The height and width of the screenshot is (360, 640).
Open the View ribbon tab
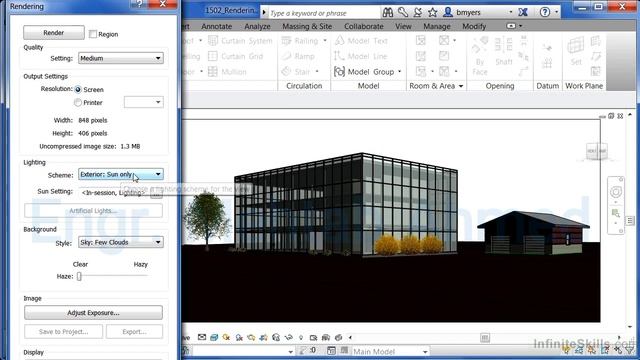coord(403,26)
